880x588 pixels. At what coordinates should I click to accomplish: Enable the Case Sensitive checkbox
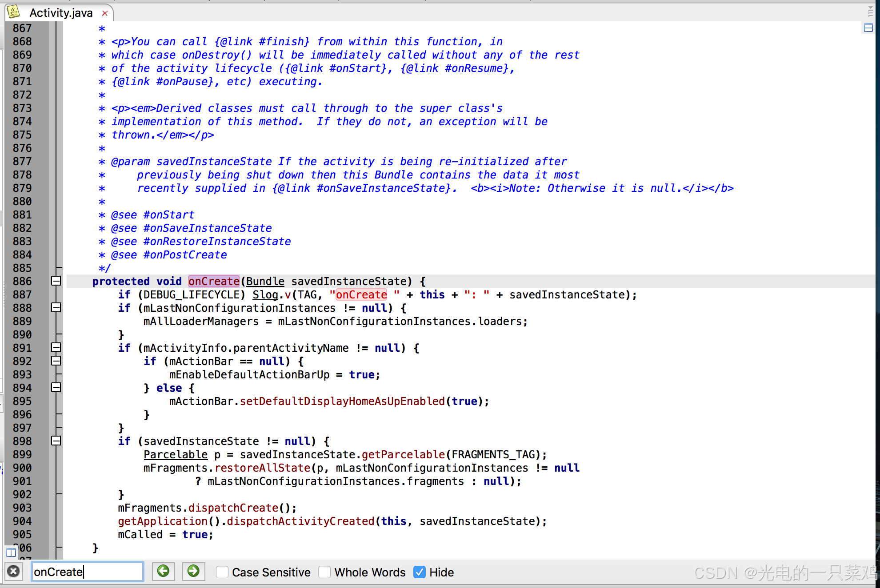click(222, 572)
